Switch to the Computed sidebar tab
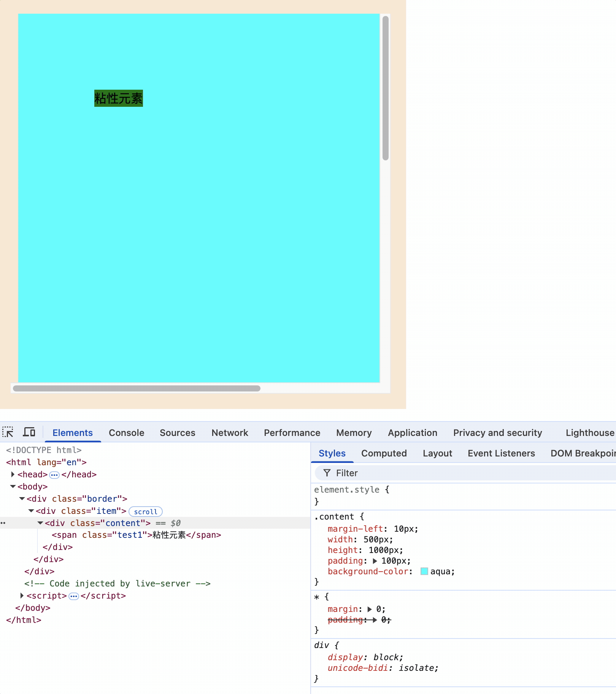 (384, 453)
